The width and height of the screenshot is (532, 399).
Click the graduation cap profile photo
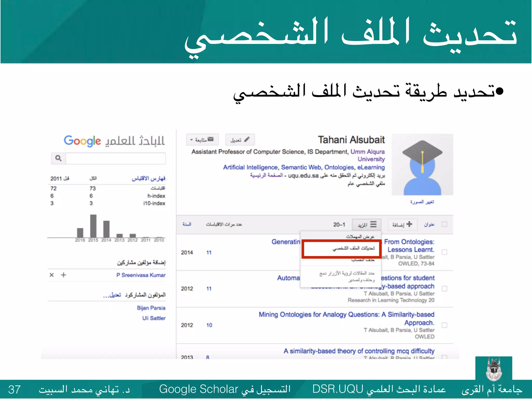point(422,165)
